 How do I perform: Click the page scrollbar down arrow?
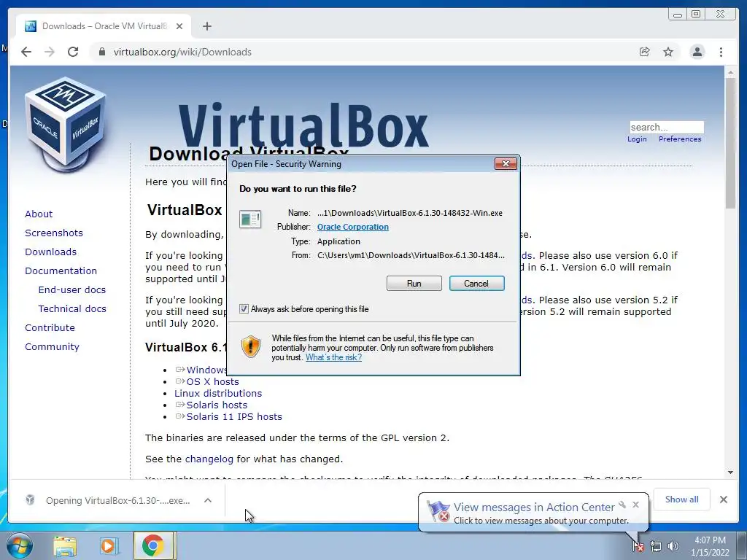(x=730, y=472)
